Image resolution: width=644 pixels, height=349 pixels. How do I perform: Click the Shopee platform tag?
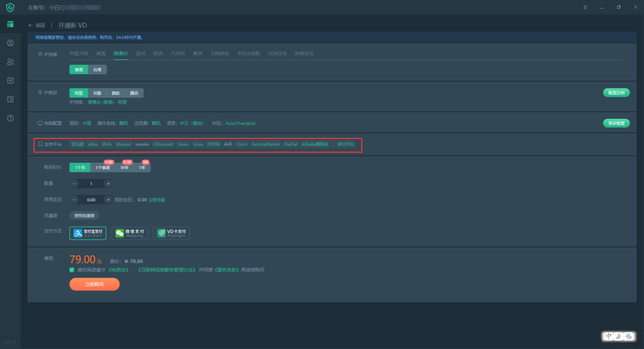coord(124,144)
